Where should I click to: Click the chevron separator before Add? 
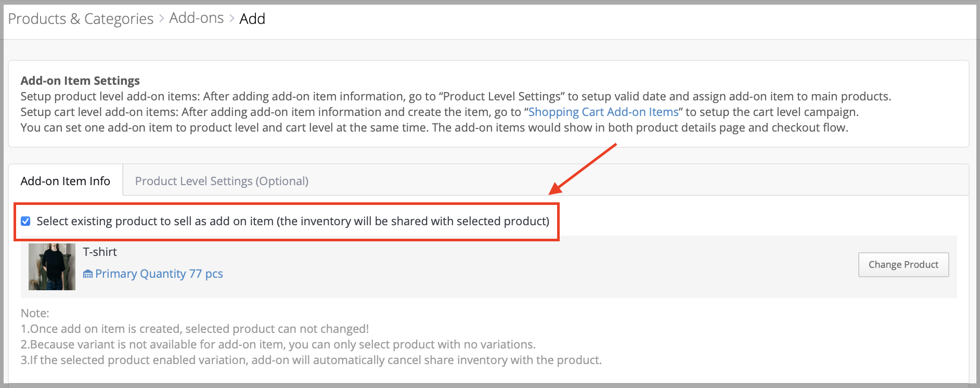click(x=231, y=18)
